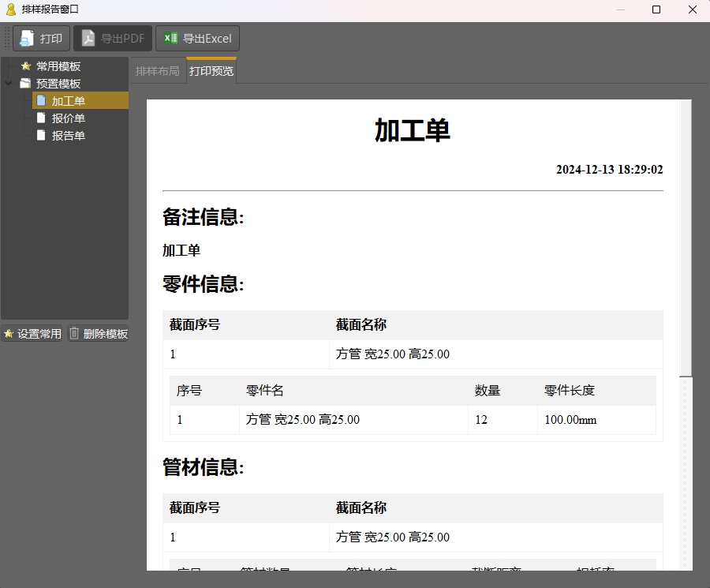Click the folder icon beside 预置模板
This screenshot has height=588, width=710.
pos(25,84)
